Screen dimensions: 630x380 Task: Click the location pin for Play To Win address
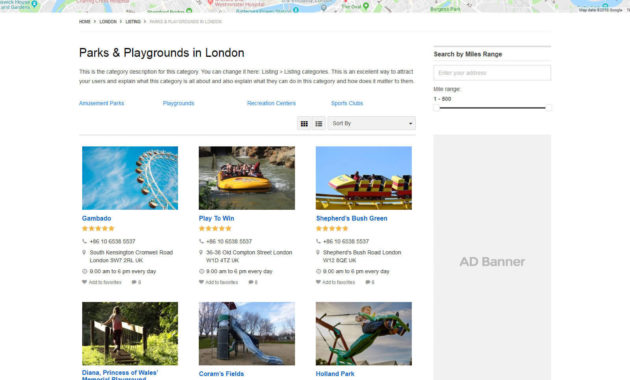[201, 252]
